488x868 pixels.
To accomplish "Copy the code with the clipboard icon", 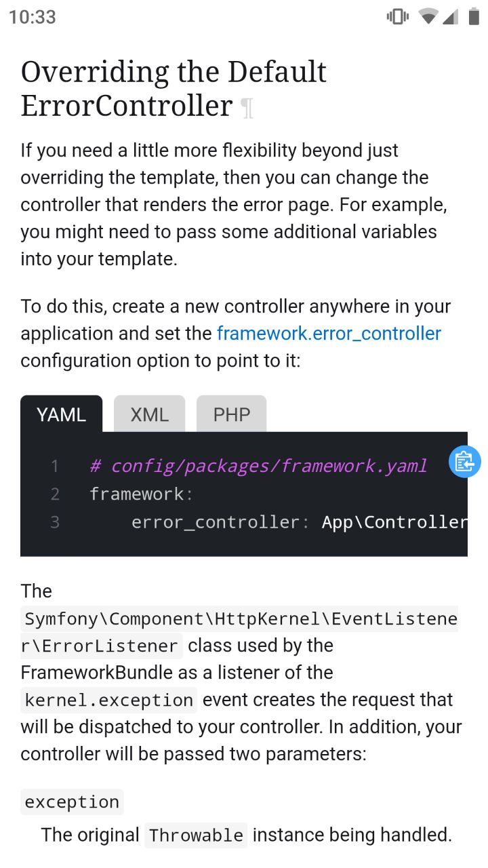I will 464,462.
